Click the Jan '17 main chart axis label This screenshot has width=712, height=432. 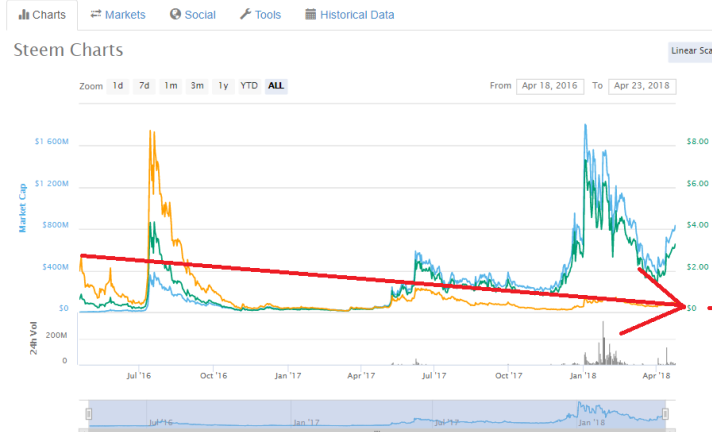tap(288, 376)
